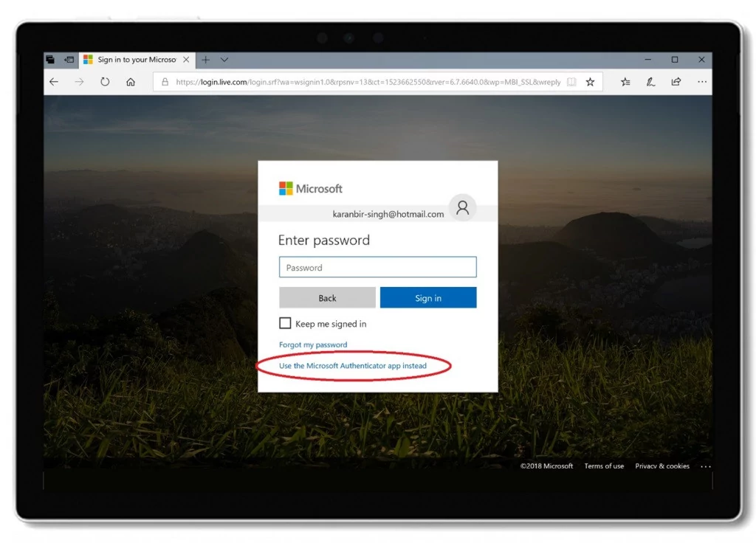The image size is (756, 543).
Task: Open the Privacy & cookies link
Action: click(x=662, y=466)
